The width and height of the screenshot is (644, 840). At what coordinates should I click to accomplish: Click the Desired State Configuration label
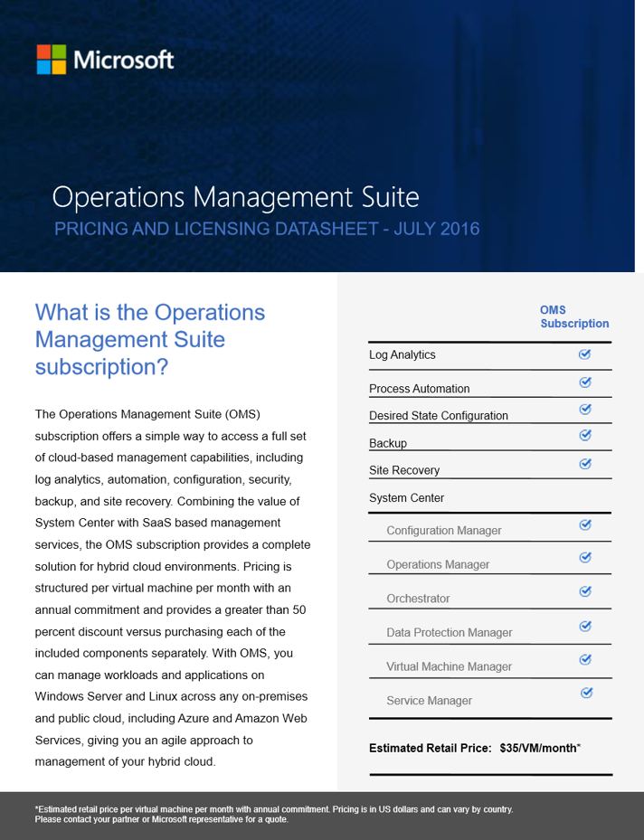(x=439, y=416)
